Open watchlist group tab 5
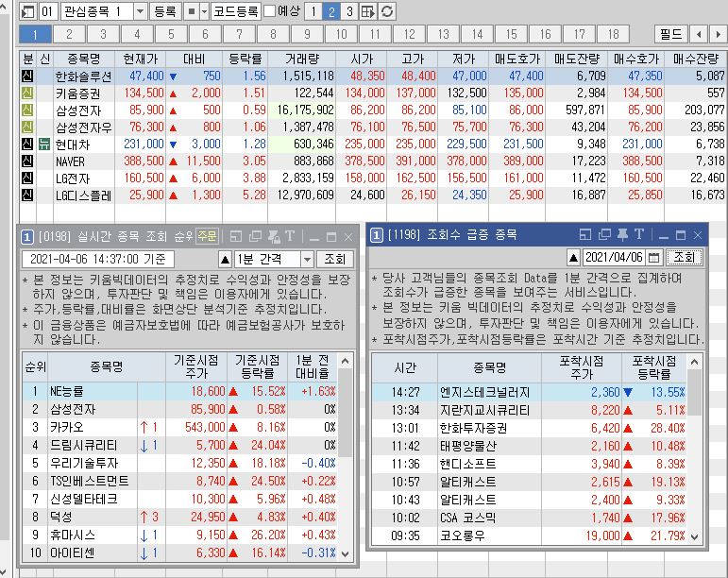 click(x=171, y=34)
